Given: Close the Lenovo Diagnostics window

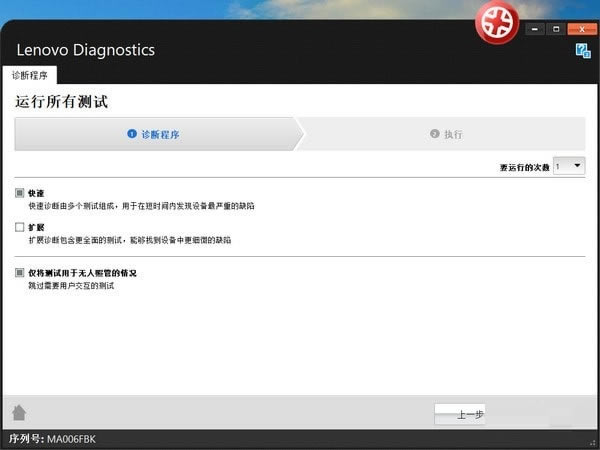Looking at the screenshot, I should [582, 29].
